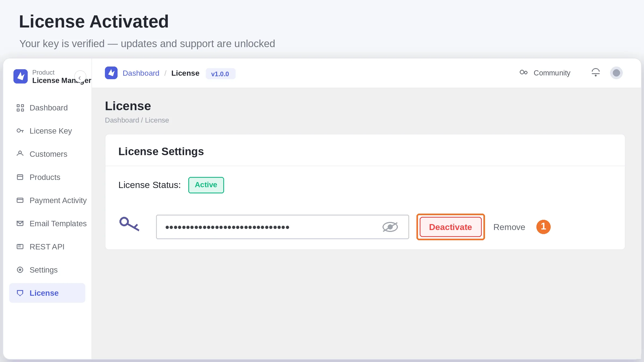Click the masked license key field
Screen dimensions: 644x362
pos(282,227)
